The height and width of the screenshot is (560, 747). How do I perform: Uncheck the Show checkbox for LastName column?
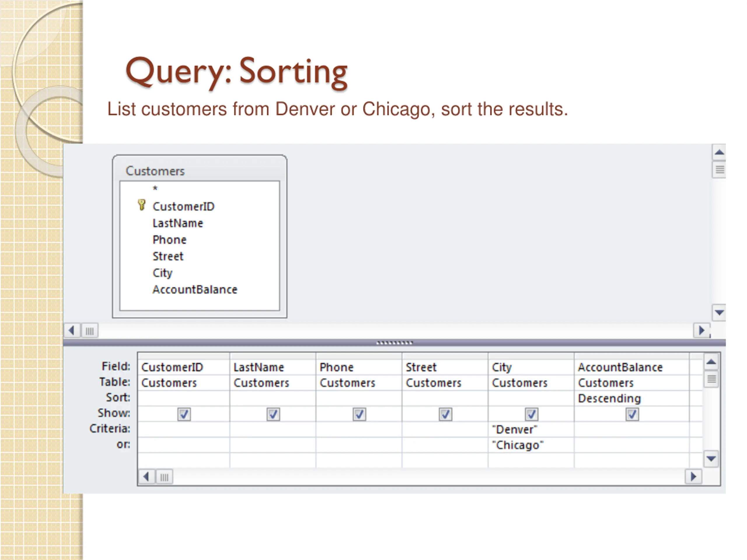[273, 414]
